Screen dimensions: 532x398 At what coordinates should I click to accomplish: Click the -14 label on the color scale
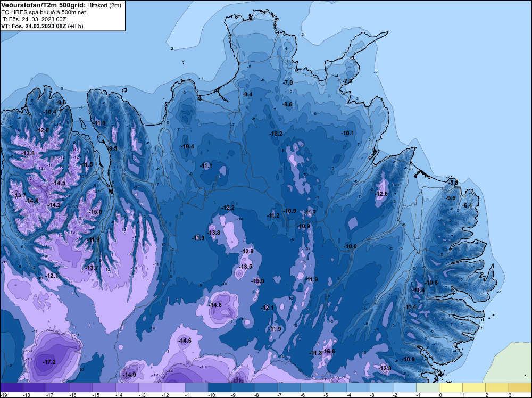click(x=119, y=395)
